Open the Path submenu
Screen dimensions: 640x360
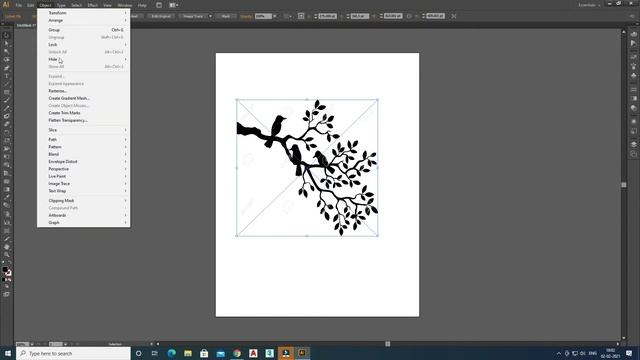tap(84, 140)
